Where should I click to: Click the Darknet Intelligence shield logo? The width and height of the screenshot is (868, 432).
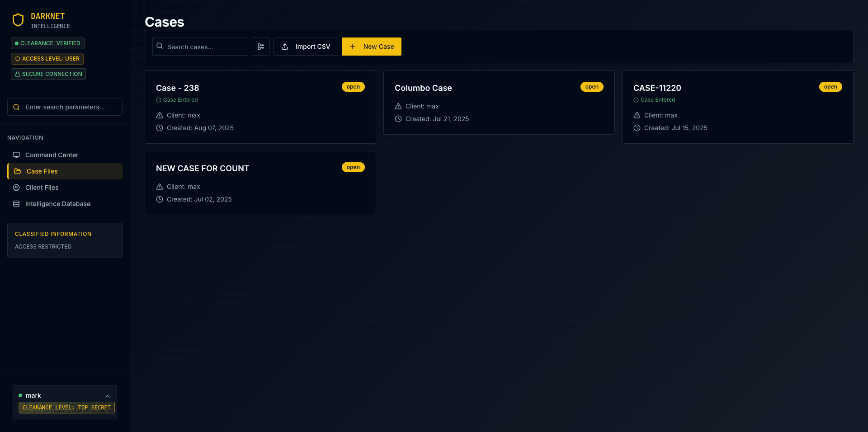[x=18, y=20]
